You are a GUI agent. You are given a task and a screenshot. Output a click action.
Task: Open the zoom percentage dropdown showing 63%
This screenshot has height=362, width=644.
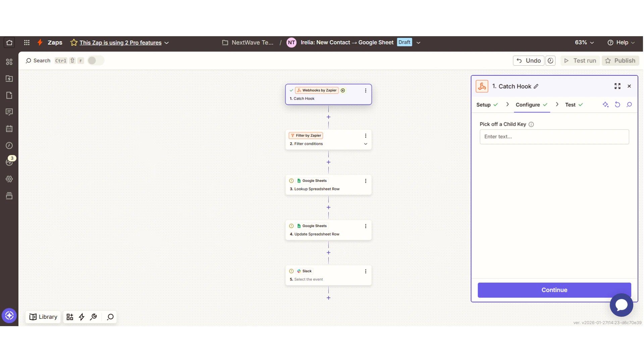(x=584, y=42)
